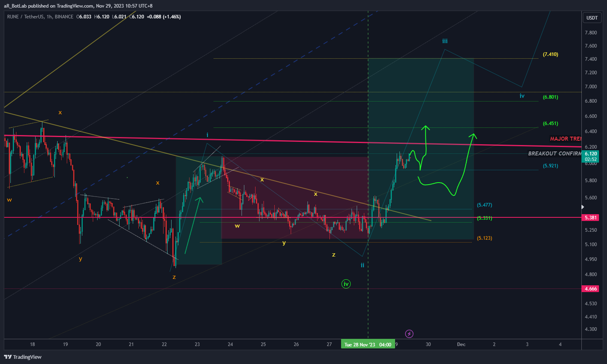Viewport: 607px width, 364px height.
Task: Click the small arrow on the price axis
Action: click(583, 207)
